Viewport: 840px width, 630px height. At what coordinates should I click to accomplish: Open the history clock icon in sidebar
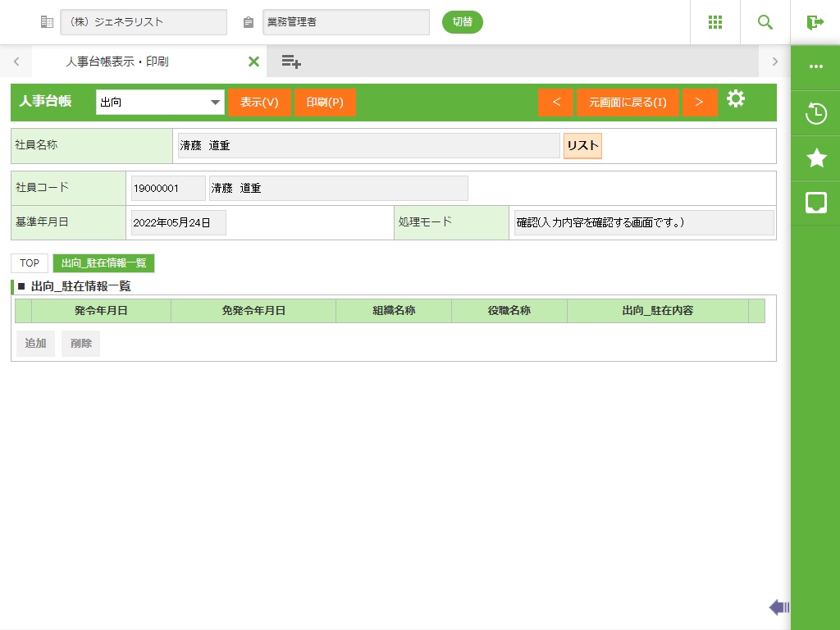click(x=815, y=113)
